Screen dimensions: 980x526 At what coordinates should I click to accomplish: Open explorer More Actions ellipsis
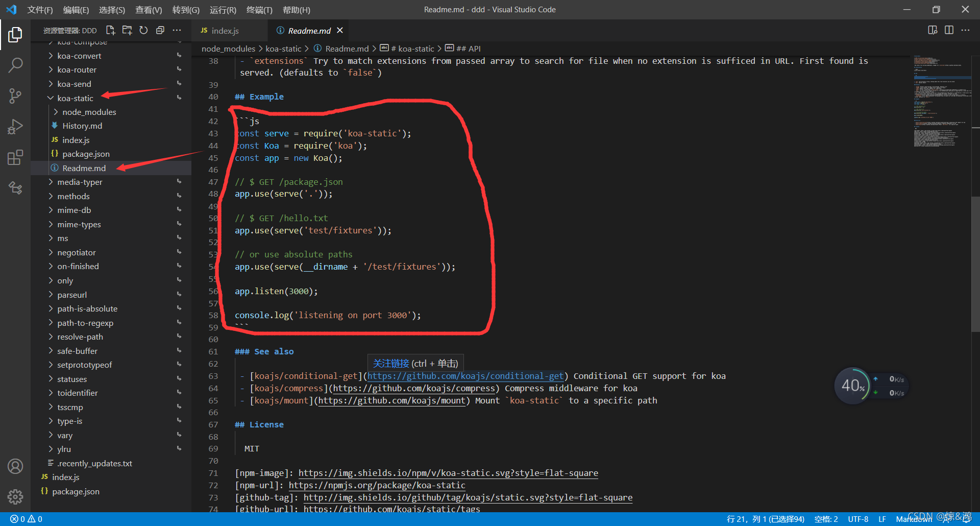(x=177, y=31)
